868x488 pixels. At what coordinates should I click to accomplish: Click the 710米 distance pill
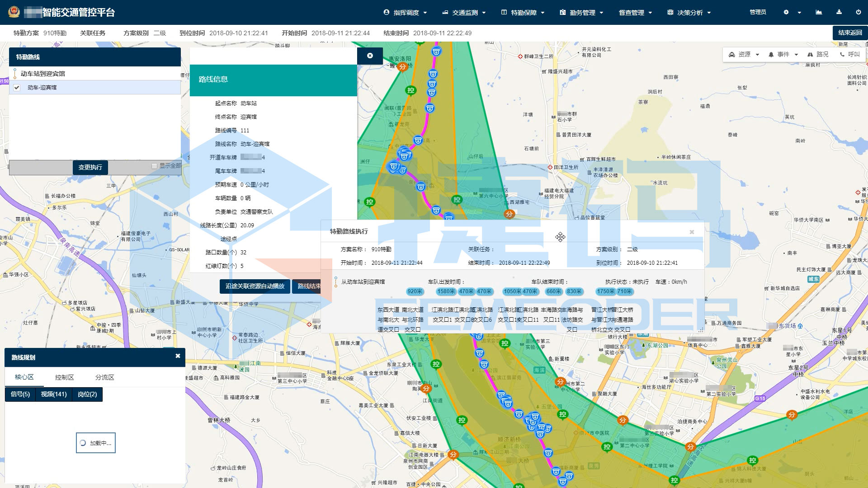[x=625, y=291]
